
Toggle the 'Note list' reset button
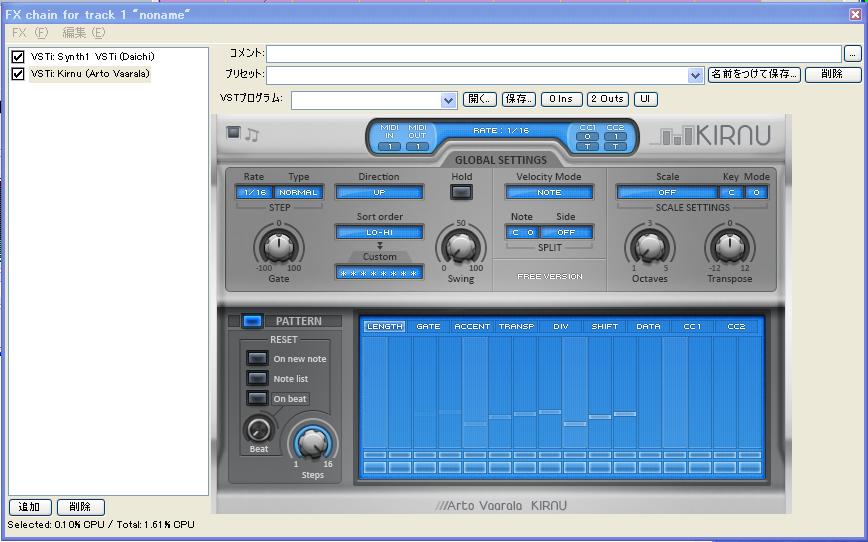(257, 378)
